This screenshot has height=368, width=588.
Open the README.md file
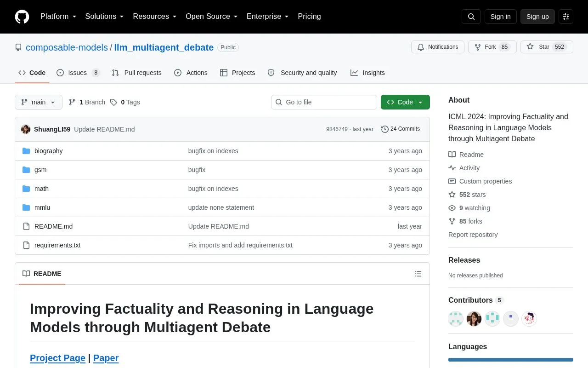click(53, 226)
